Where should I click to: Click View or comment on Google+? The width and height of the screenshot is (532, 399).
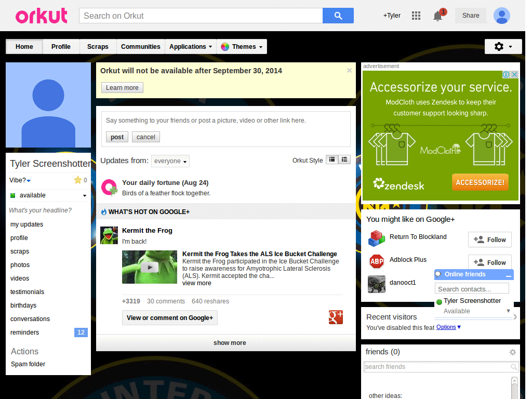click(170, 318)
